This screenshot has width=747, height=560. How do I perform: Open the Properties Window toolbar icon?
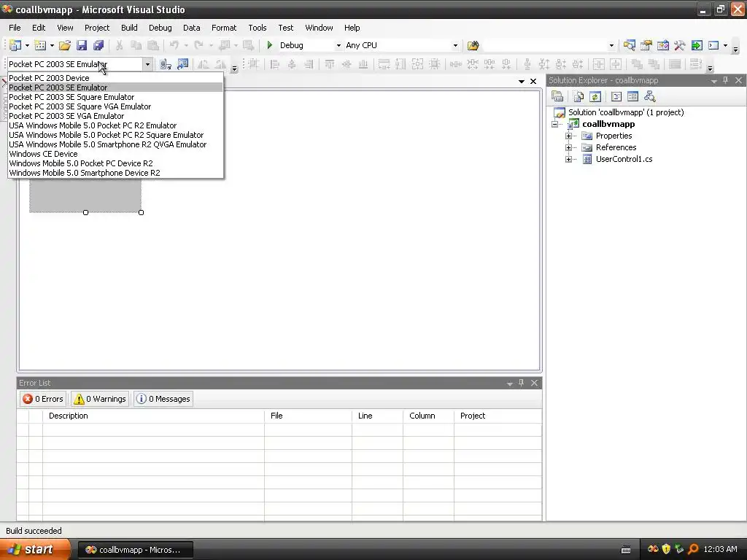646,45
